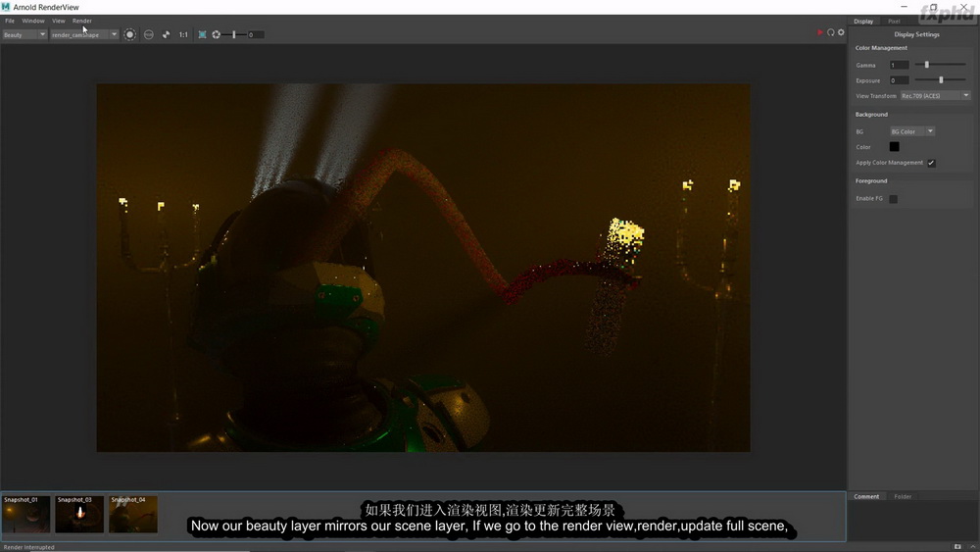The image size is (980, 552).
Task: Click the flat circle icon beside the dotted circle
Action: [149, 35]
